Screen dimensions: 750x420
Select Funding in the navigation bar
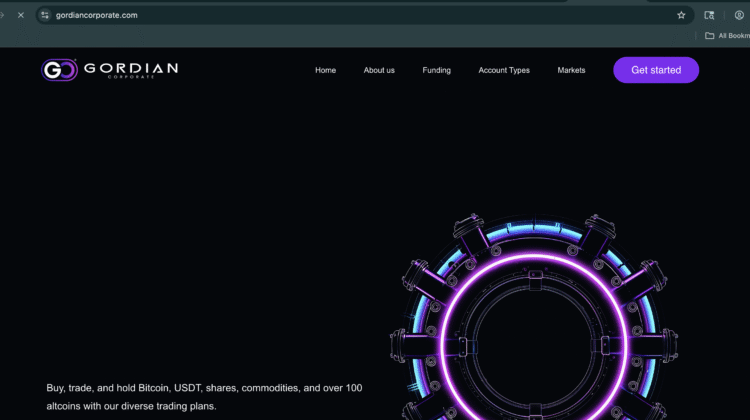tap(436, 70)
